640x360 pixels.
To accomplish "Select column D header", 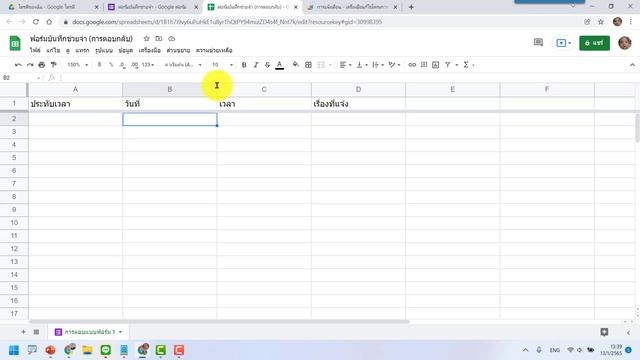I will pos(358,89).
